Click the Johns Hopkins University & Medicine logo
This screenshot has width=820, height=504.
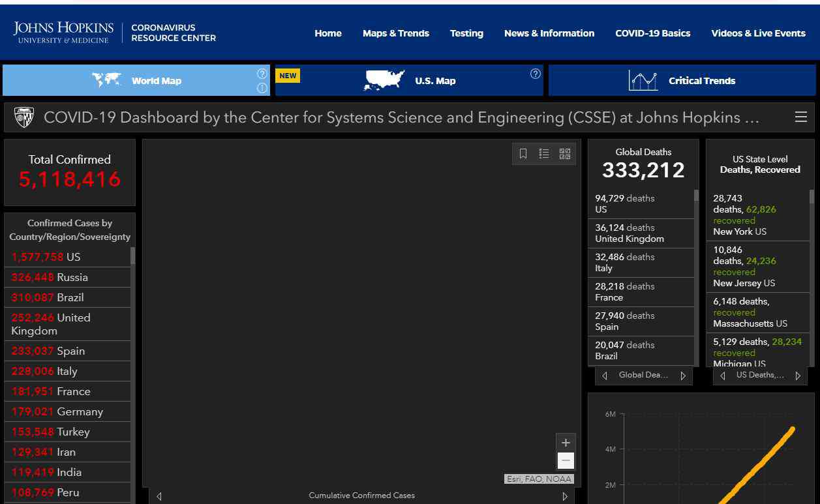63,33
